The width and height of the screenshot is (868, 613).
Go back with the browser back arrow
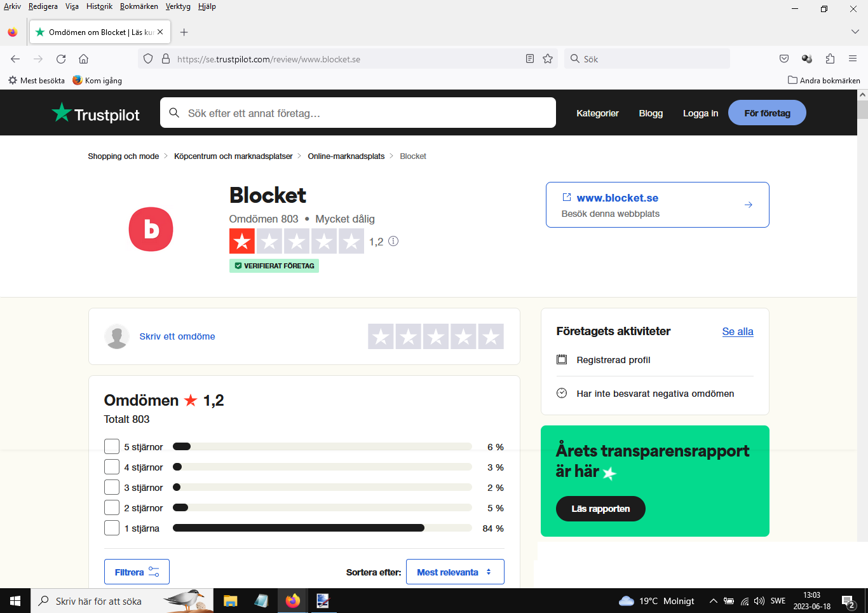tap(15, 59)
